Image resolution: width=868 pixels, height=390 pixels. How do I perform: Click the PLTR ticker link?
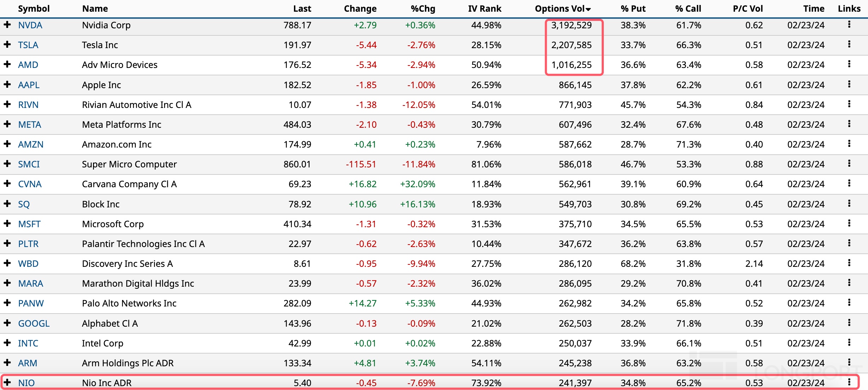pyautogui.click(x=28, y=244)
